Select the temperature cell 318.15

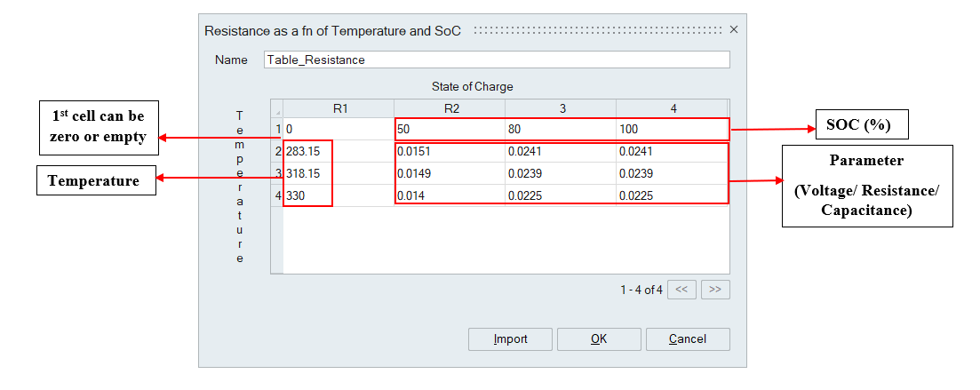tap(307, 173)
